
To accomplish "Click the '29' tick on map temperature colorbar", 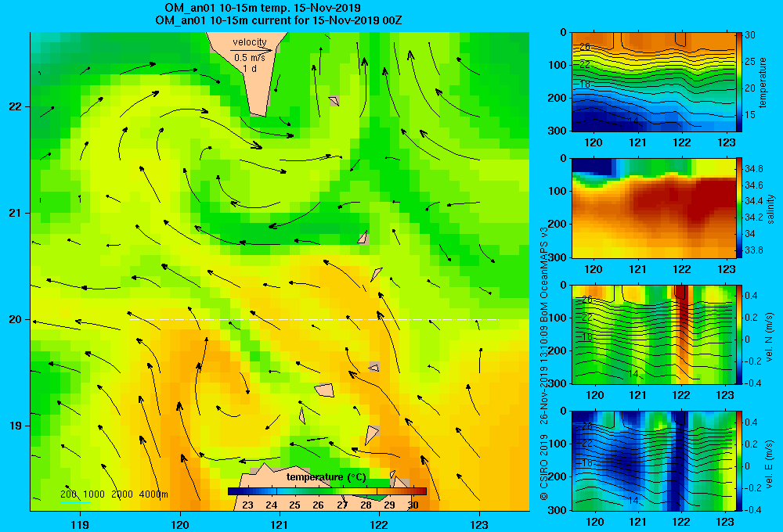I will (x=389, y=505).
